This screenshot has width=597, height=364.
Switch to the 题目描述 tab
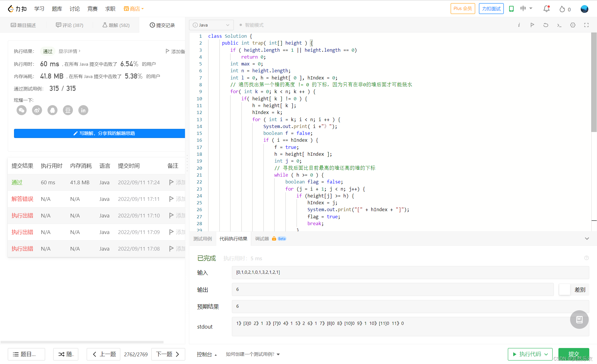pos(23,25)
